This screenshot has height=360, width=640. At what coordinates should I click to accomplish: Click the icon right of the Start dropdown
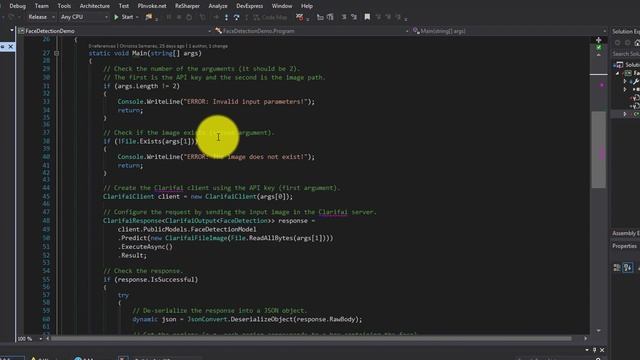tap(149, 17)
